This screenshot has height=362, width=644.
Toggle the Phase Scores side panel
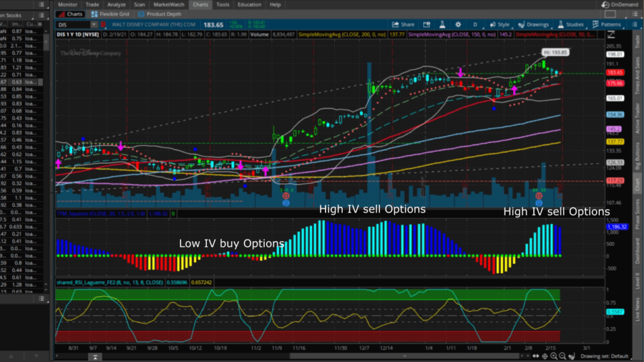pyautogui.click(x=638, y=214)
